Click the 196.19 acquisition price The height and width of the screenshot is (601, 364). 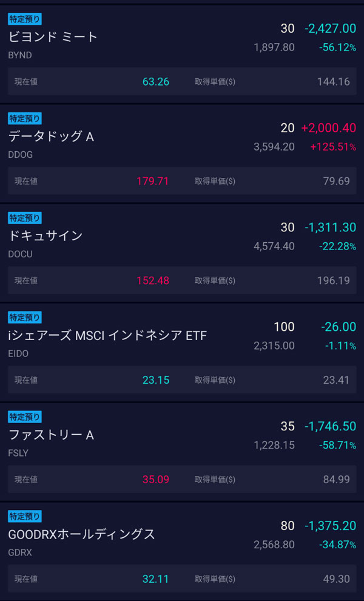[x=334, y=280]
